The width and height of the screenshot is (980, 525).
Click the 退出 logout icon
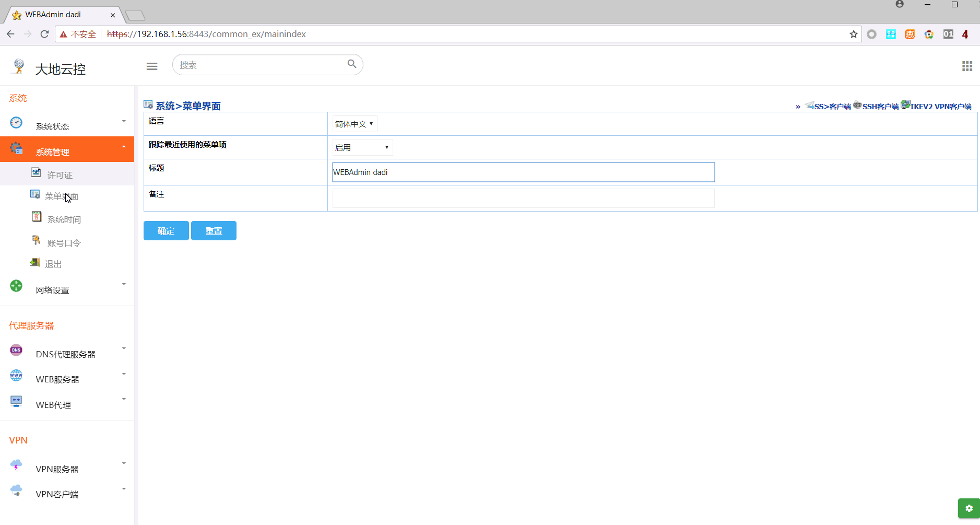[35, 262]
